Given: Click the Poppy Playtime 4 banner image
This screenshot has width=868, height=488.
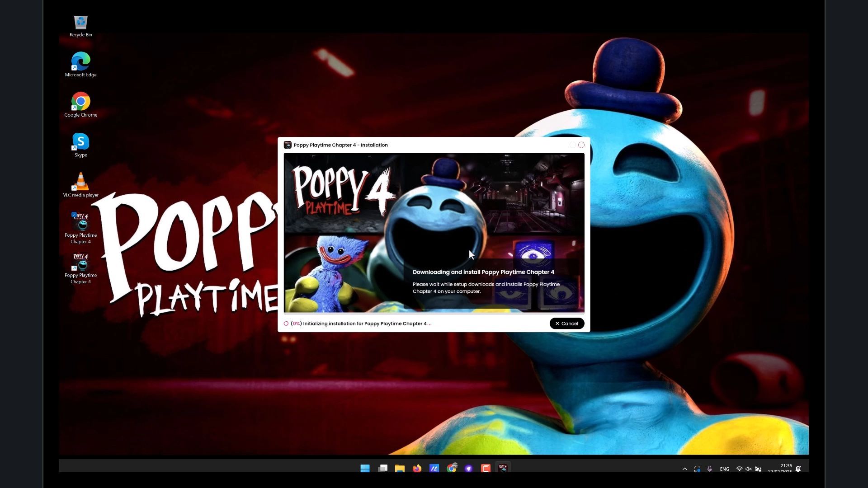Looking at the screenshot, I should (x=434, y=232).
